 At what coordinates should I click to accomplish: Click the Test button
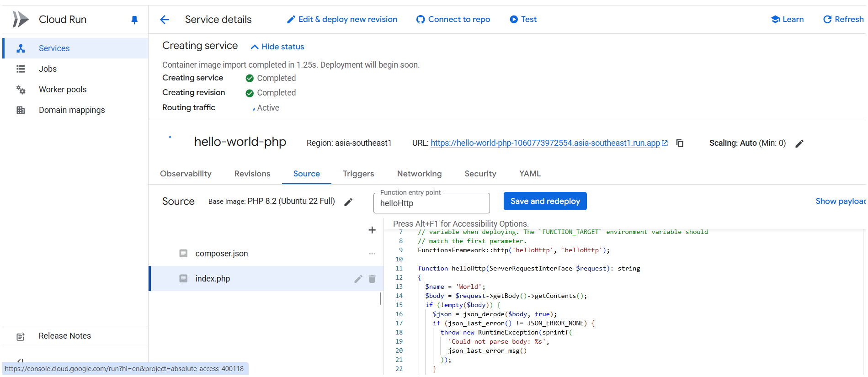(x=523, y=19)
